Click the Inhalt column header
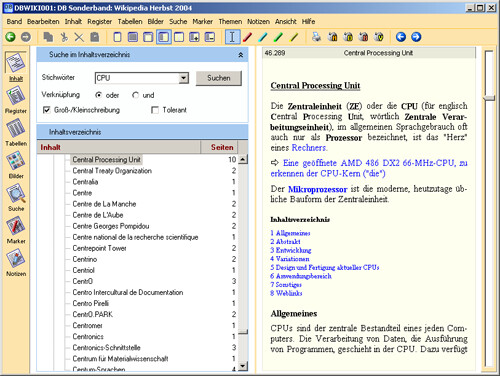 119,147
